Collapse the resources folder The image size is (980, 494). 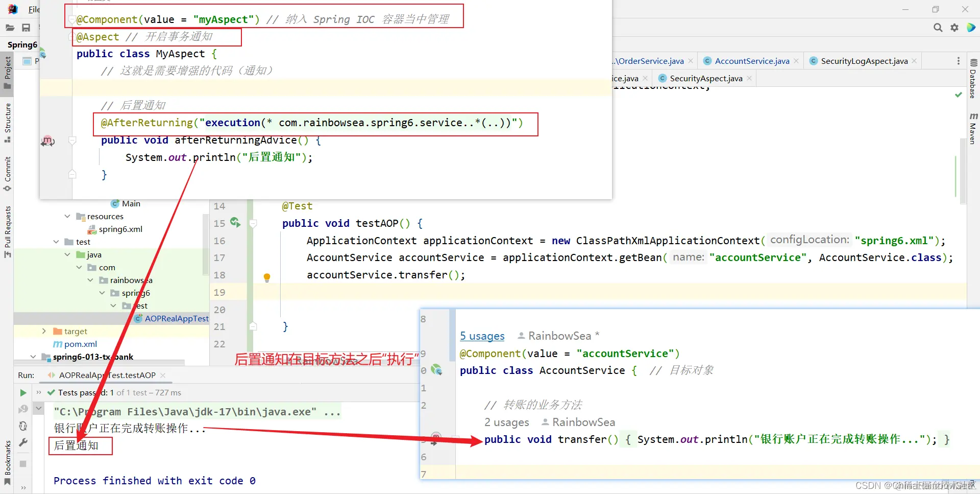(67, 216)
